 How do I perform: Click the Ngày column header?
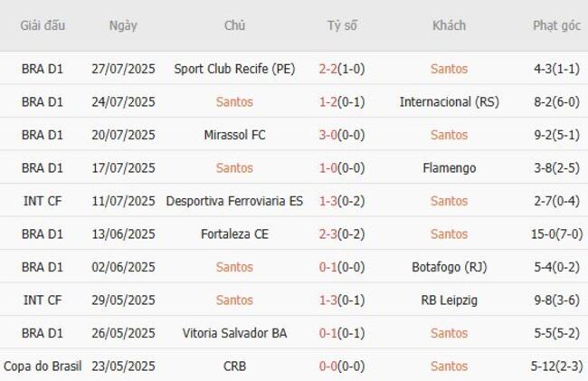pyautogui.click(x=123, y=25)
